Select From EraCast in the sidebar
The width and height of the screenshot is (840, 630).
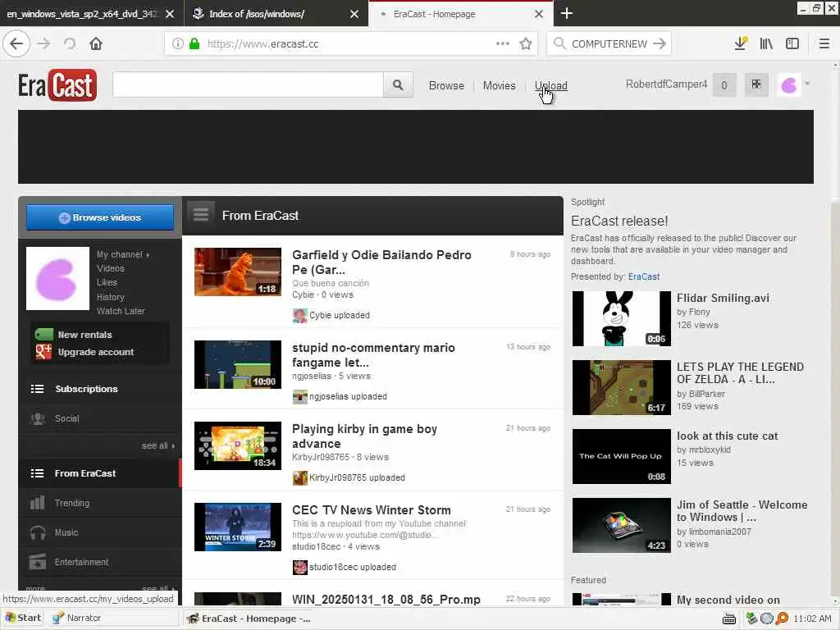(x=100, y=473)
